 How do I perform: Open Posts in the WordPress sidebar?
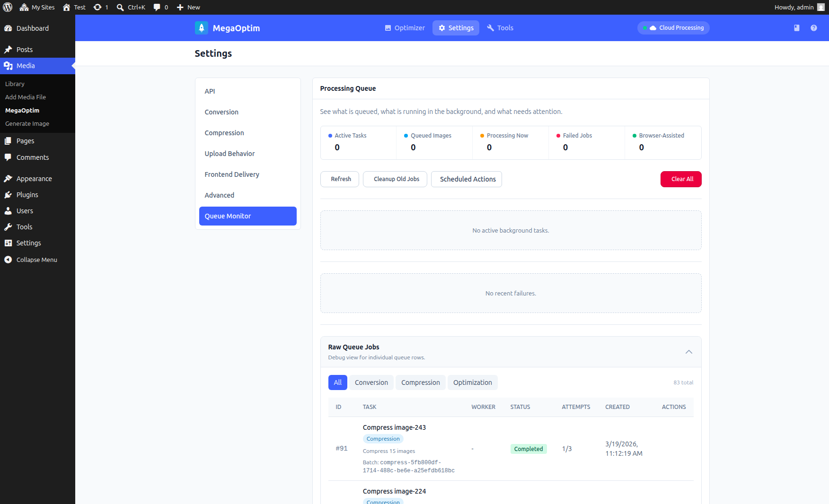[37, 50]
